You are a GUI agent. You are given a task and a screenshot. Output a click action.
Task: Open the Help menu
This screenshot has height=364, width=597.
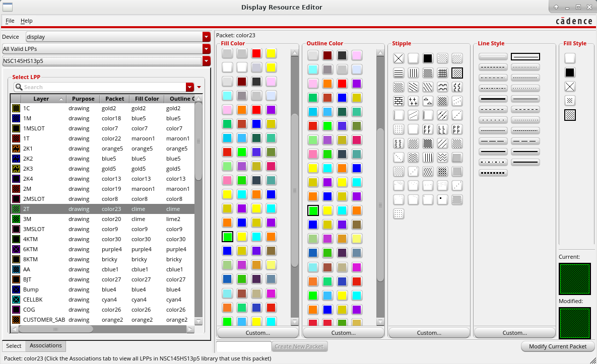tap(26, 21)
